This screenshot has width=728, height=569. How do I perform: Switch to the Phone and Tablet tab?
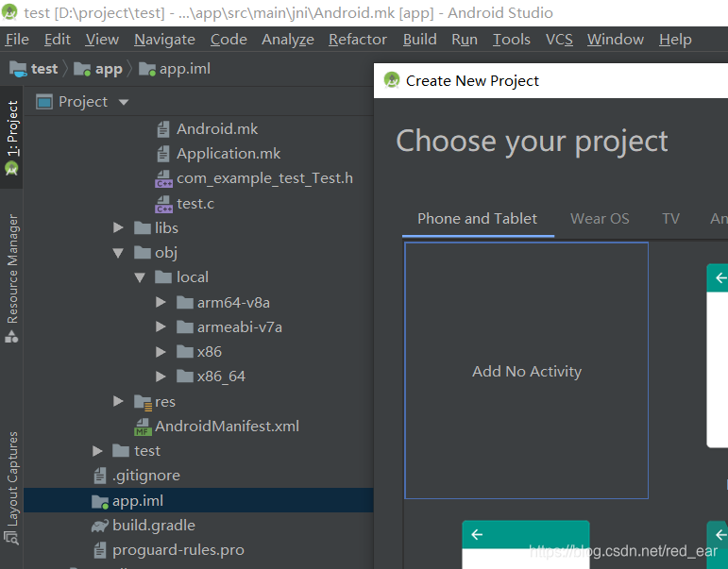pos(477,219)
